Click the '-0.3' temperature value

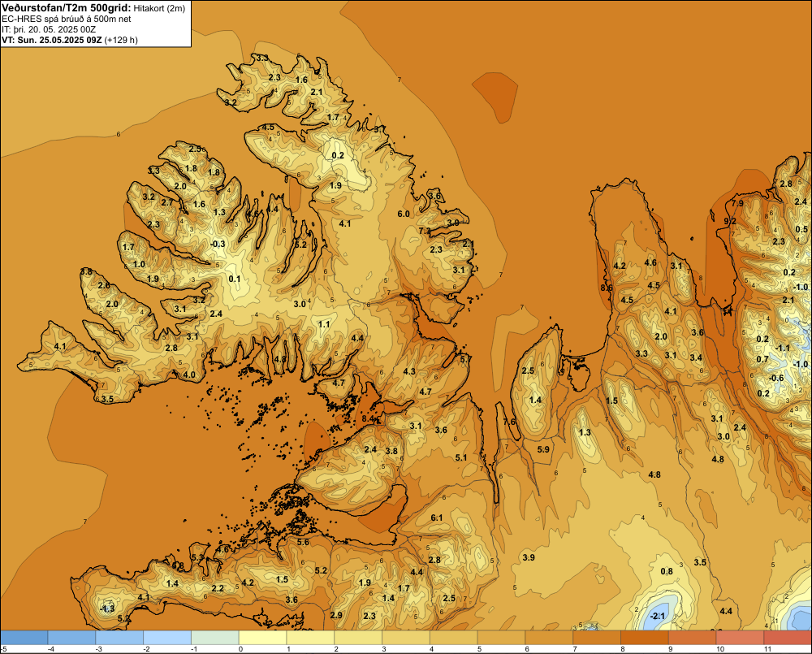(x=218, y=244)
